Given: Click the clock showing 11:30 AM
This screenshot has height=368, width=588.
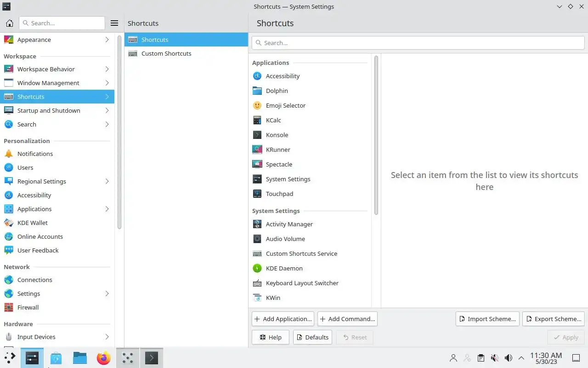Looking at the screenshot, I should 546,358.
